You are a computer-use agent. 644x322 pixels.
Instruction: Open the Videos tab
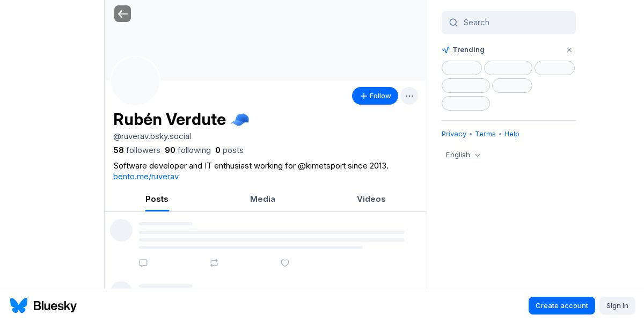(371, 199)
